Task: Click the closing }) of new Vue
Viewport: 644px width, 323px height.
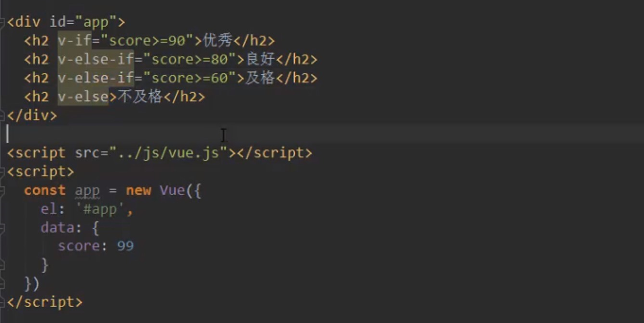Action: point(32,283)
